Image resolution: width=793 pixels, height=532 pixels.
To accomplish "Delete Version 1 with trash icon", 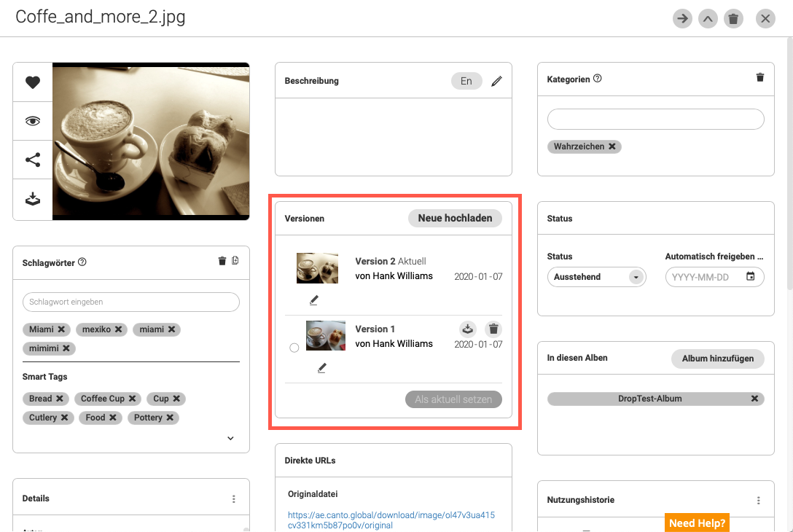I will 493,329.
